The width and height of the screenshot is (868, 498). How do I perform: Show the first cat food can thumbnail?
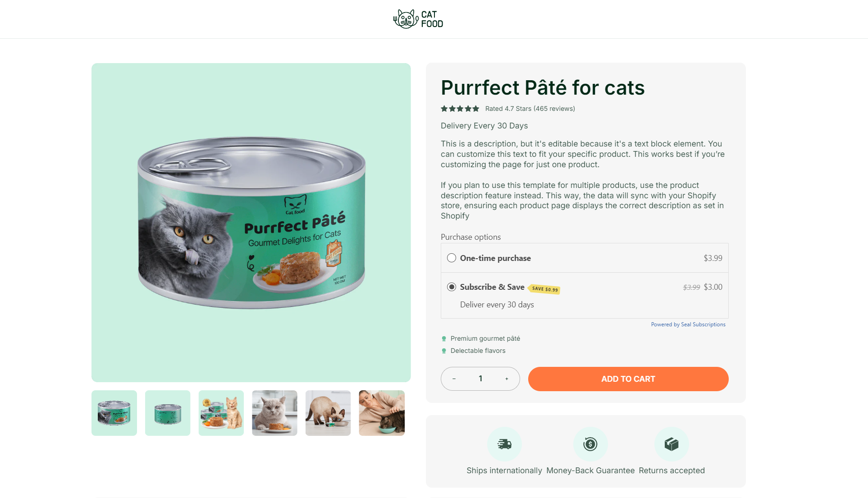[114, 413]
